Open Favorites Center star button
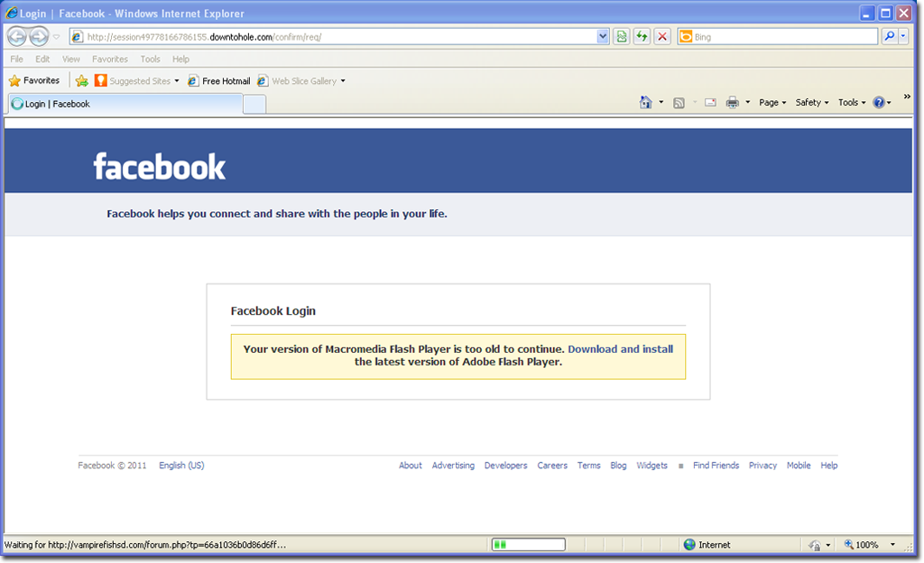This screenshot has width=924, height=563. tap(34, 80)
